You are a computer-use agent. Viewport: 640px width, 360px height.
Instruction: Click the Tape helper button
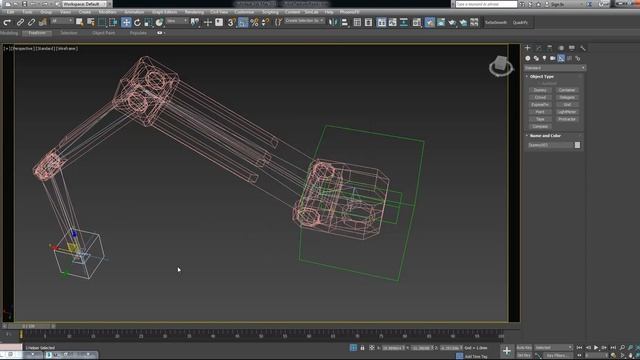click(540, 119)
